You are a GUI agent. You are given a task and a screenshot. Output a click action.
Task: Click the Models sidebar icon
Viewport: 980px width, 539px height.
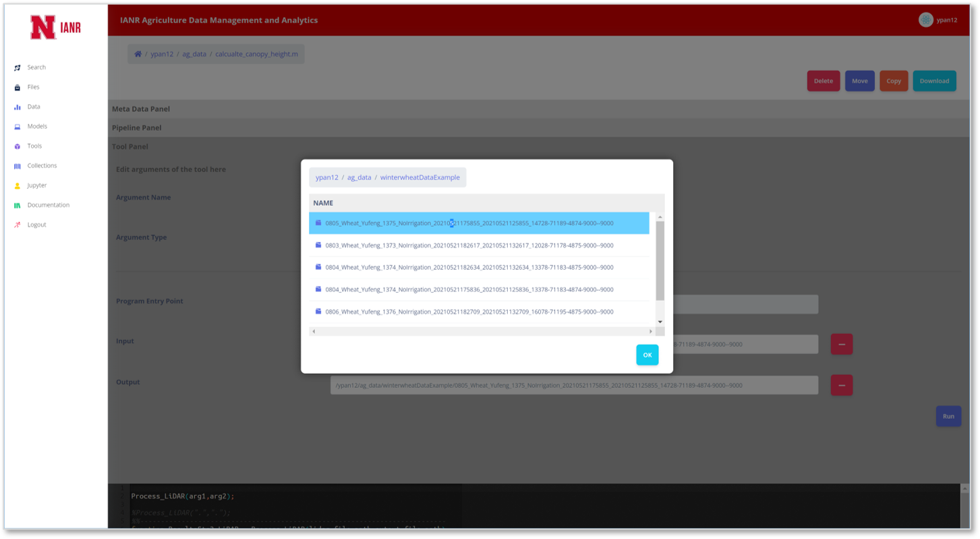[x=18, y=127]
